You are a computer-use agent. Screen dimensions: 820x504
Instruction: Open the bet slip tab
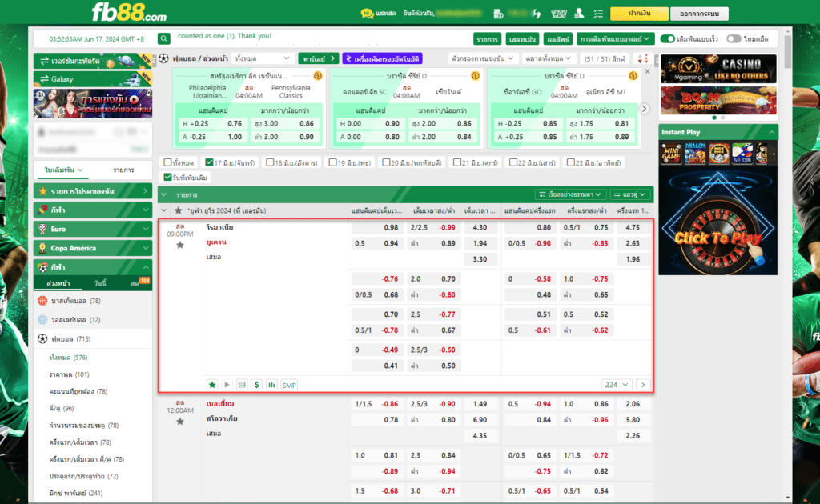pyautogui.click(x=63, y=170)
